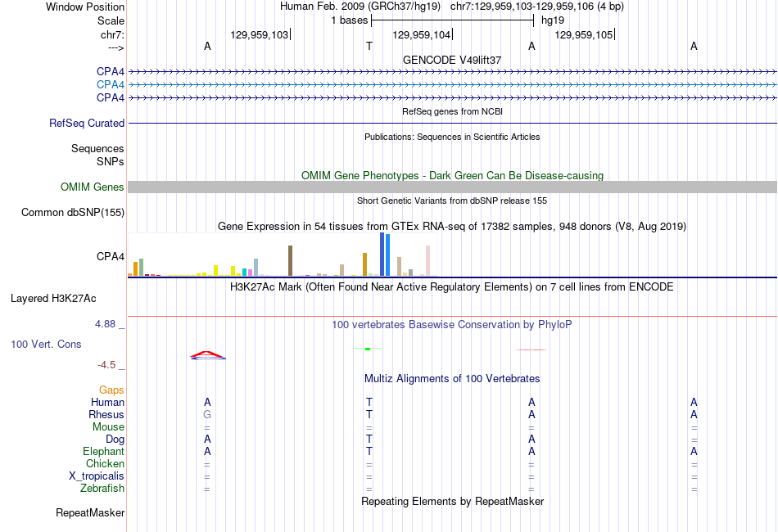
Task: Click the 1 bases scale bar
Action: pyautogui.click(x=452, y=20)
